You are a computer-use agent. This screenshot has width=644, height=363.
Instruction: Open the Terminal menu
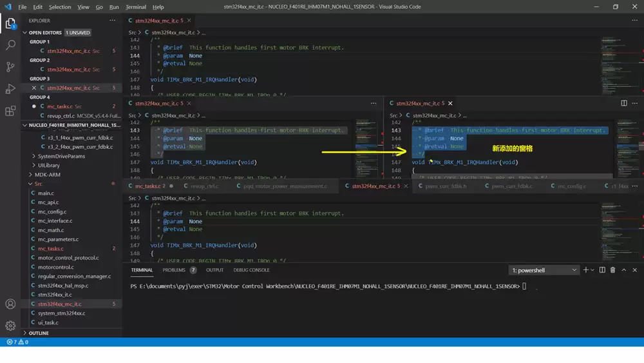(135, 7)
